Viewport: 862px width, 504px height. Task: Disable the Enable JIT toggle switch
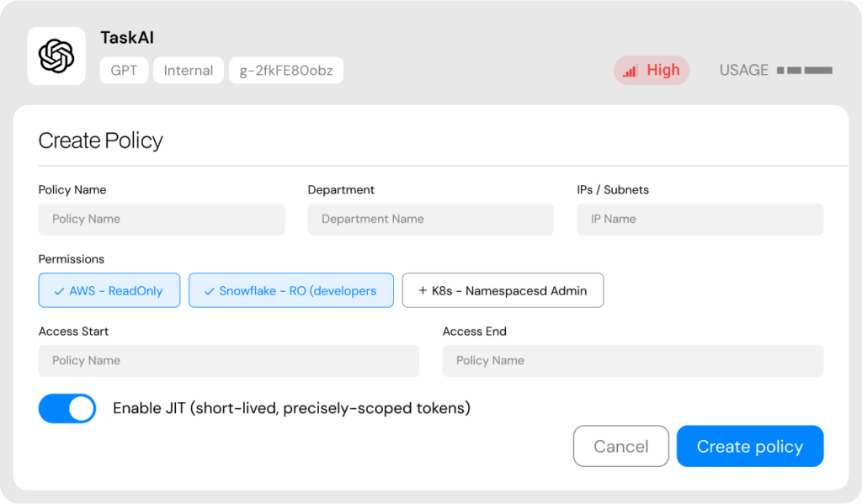(x=67, y=409)
